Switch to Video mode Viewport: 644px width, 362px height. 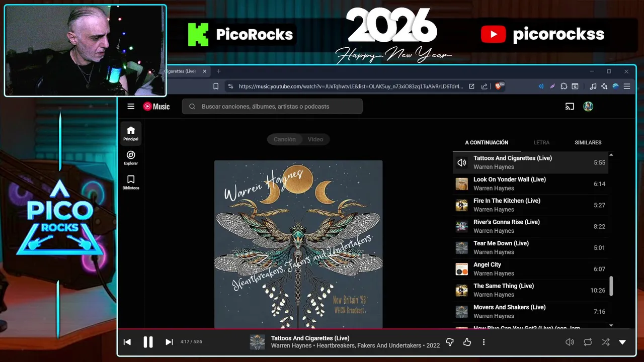(315, 139)
